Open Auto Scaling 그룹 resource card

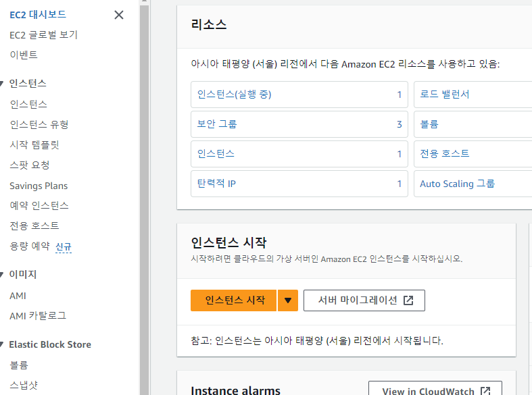(x=473, y=184)
